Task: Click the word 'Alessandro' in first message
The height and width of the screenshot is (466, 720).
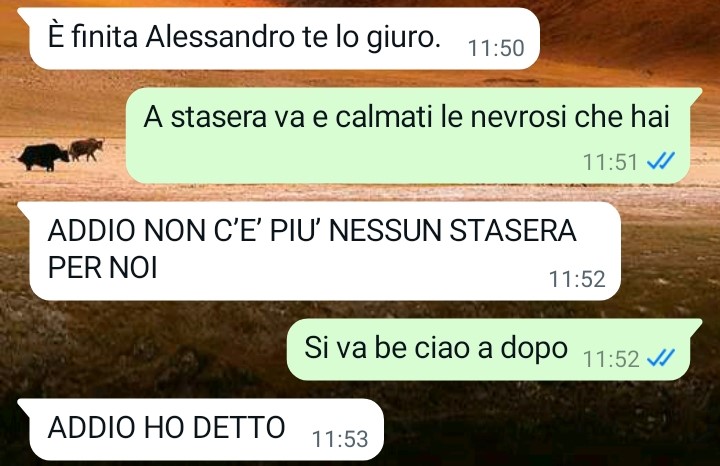Action: point(220,37)
